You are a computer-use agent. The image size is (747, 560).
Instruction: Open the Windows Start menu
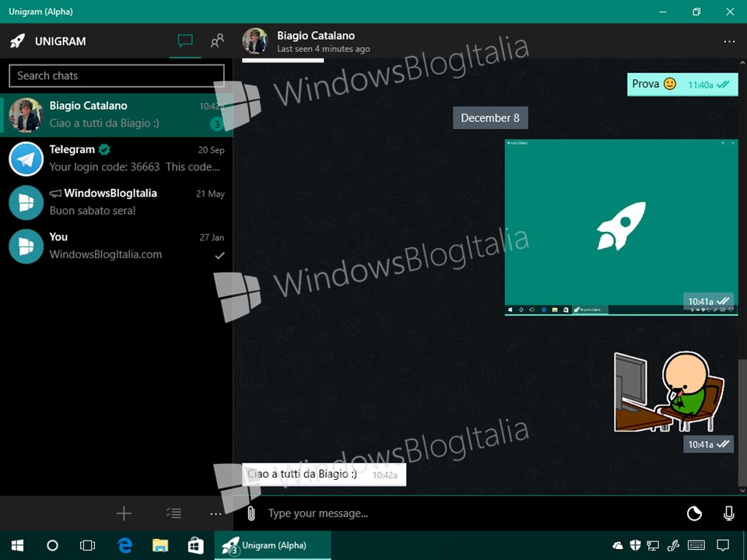pos(18,546)
